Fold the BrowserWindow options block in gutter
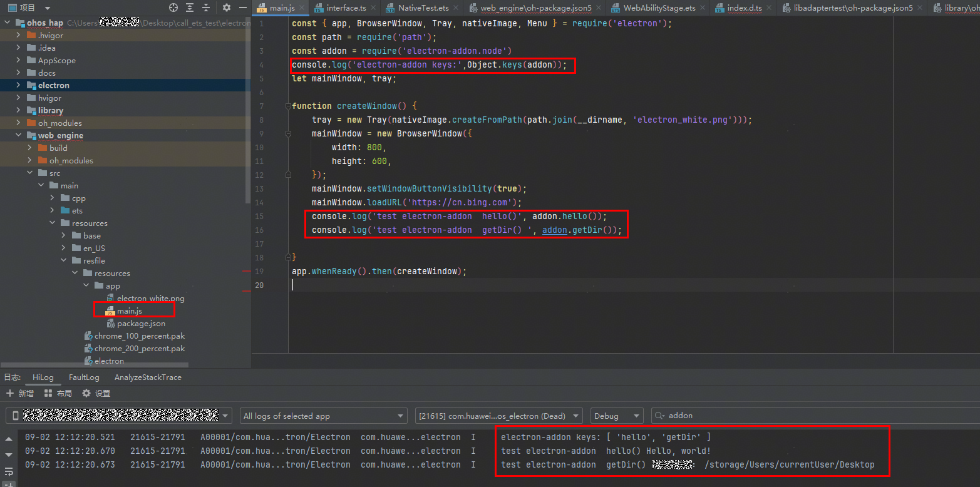Image resolution: width=980 pixels, height=487 pixels. [x=288, y=133]
